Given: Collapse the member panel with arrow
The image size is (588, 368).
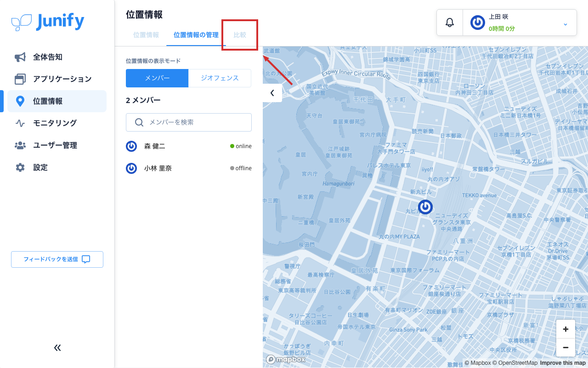Looking at the screenshot, I should (272, 93).
